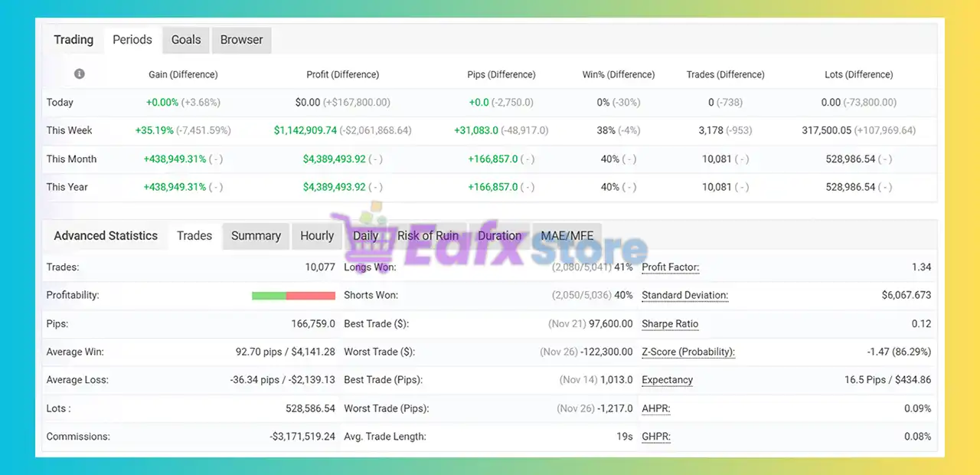Select the Browser tab
Image resolution: width=980 pixels, height=475 pixels.
point(241,40)
